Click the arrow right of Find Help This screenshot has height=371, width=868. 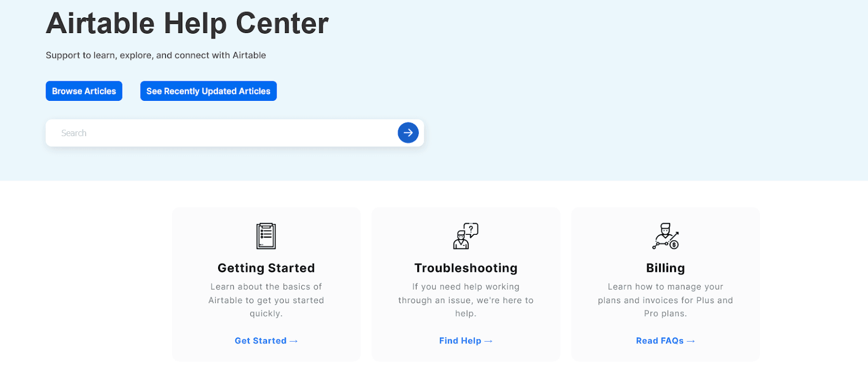(488, 341)
